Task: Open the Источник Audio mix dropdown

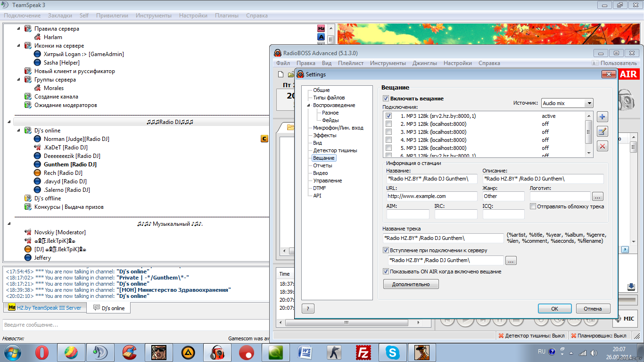Action: [x=567, y=103]
